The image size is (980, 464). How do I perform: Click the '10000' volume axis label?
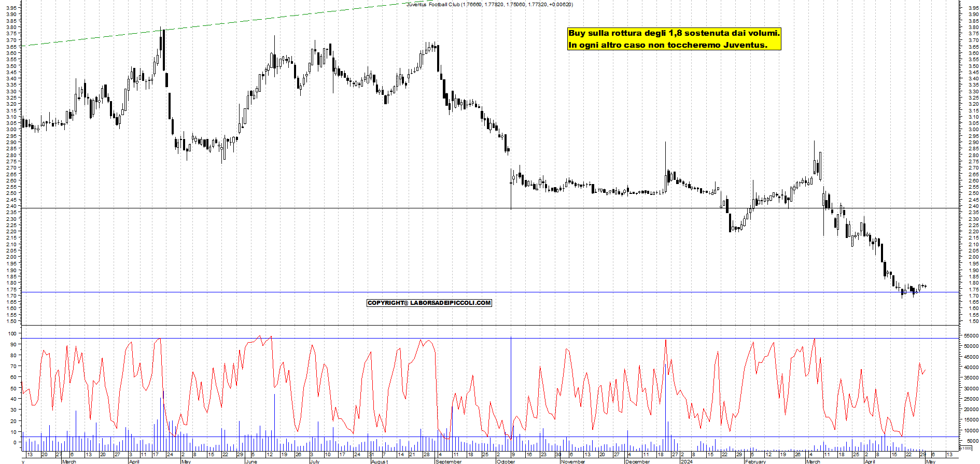pos(971,430)
